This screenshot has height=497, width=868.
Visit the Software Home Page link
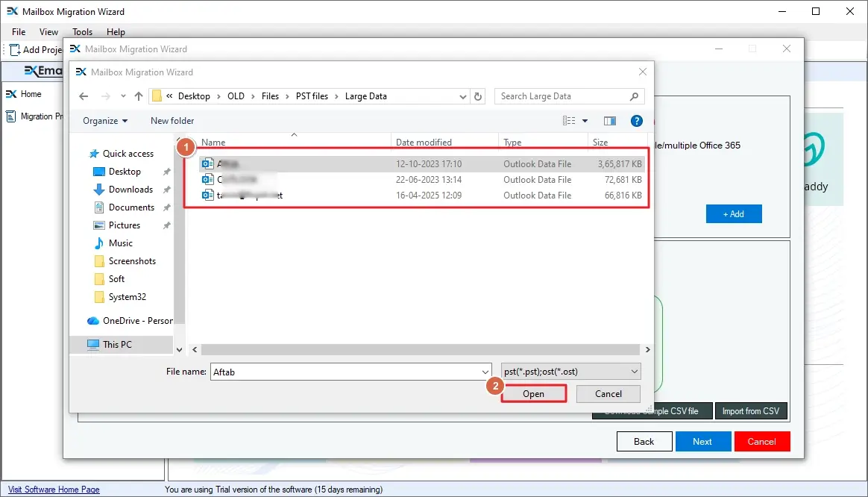click(52, 489)
